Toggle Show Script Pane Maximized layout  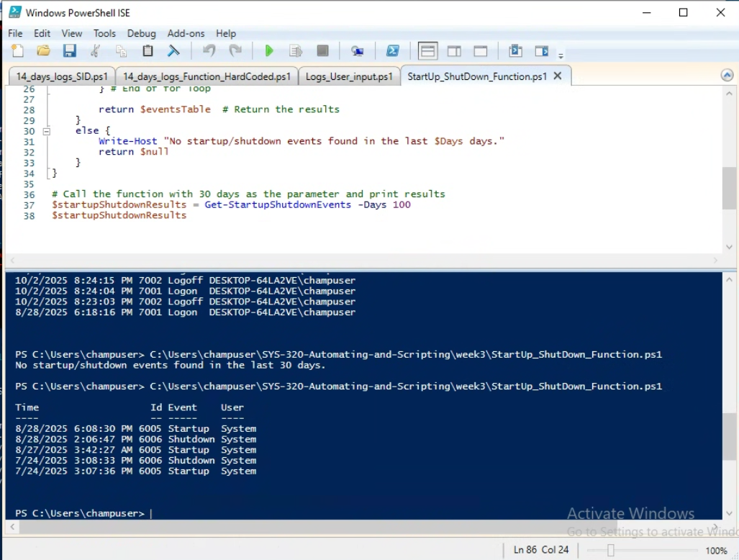(x=480, y=51)
